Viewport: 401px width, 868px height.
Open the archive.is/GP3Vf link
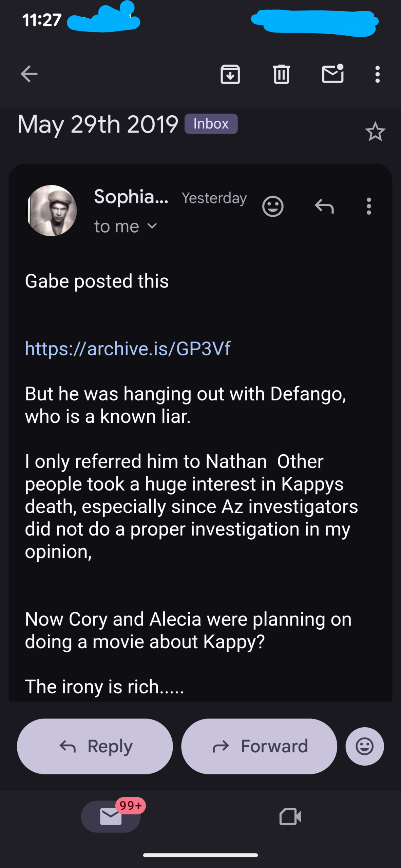128,348
